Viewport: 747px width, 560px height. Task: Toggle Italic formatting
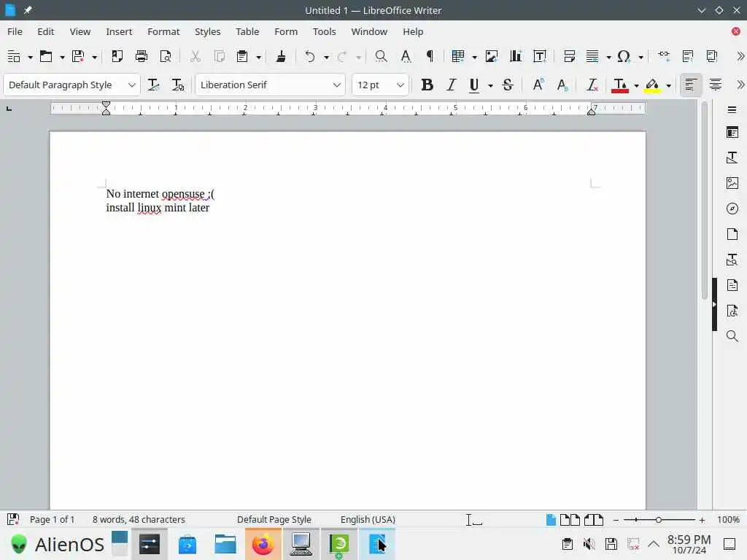pos(451,85)
